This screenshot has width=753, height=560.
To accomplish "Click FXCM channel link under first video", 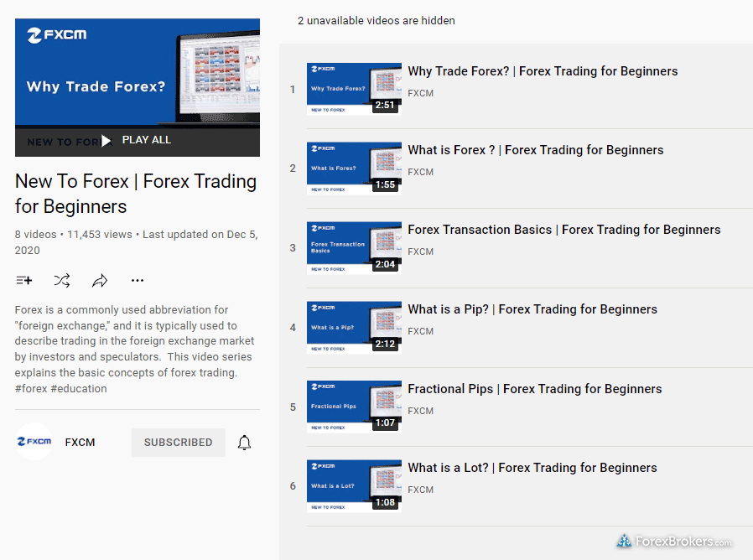I will click(420, 93).
